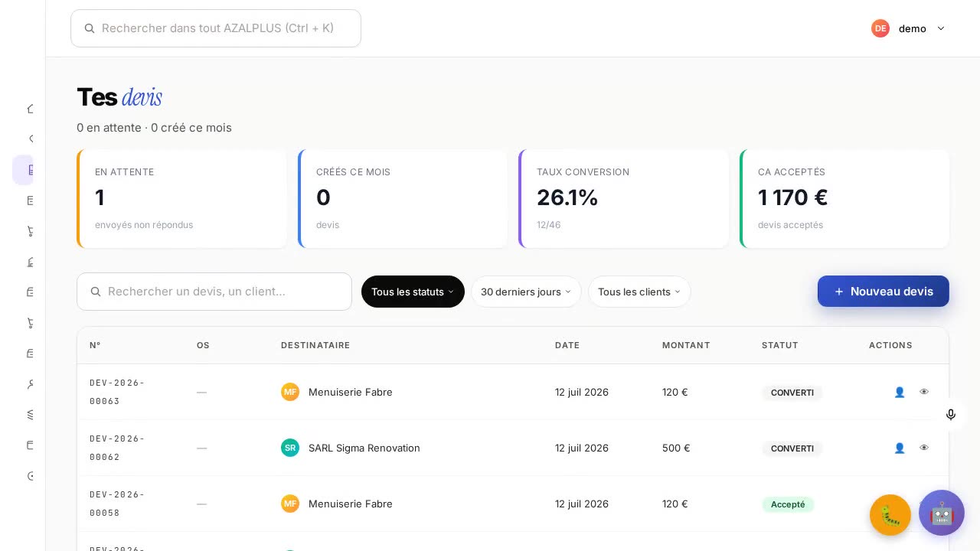Click the 500 € amount
980x551 pixels.
click(x=676, y=448)
